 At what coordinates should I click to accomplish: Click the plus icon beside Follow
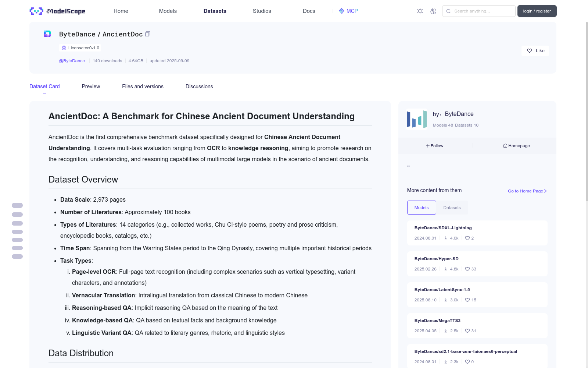[428, 146]
